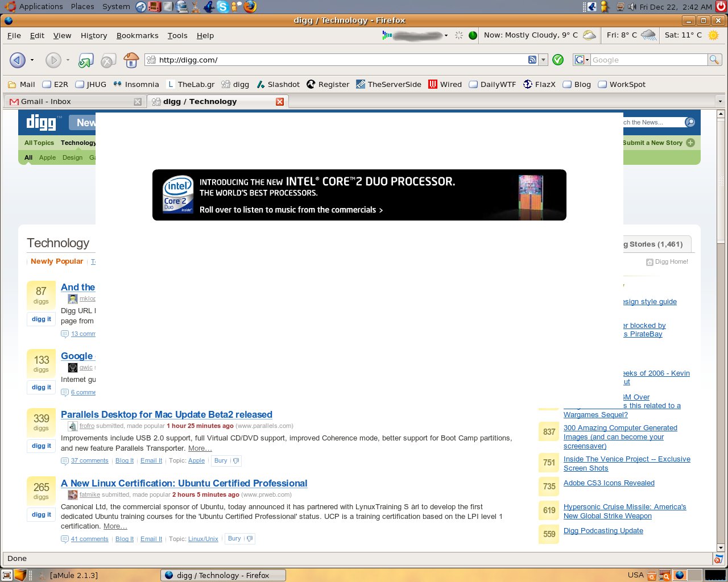Click the RSS feed icon in address bar
Image resolution: width=728 pixels, height=582 pixels.
click(x=532, y=60)
